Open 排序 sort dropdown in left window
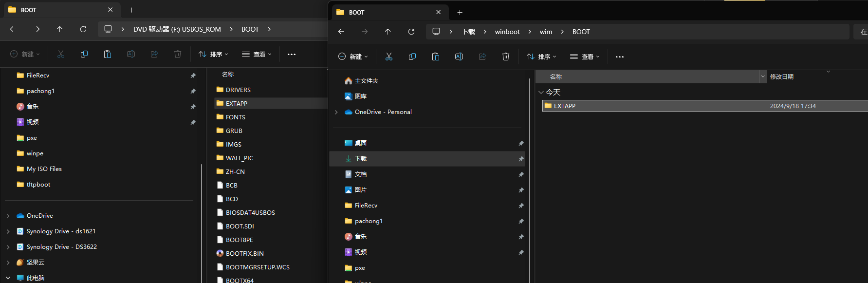868x283 pixels. click(x=214, y=54)
